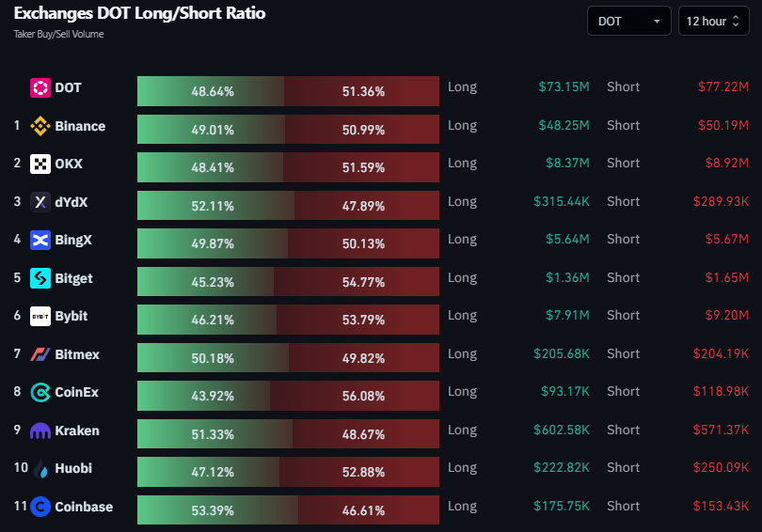Click the Bybit exchange logo
Screen dimensions: 762x532
click(40, 316)
